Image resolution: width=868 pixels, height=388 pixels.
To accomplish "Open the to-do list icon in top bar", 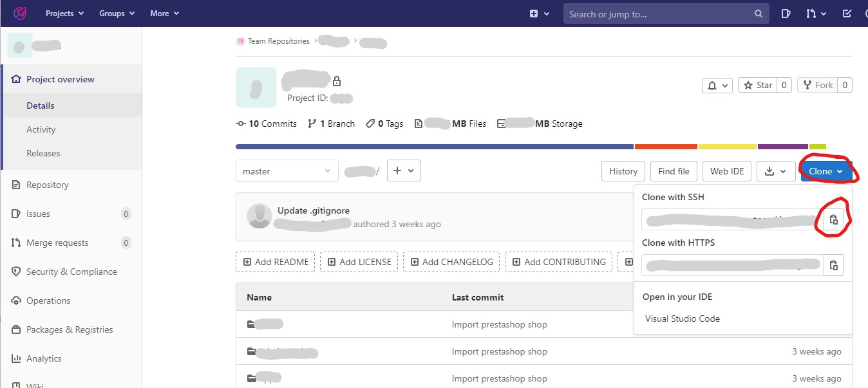I will [847, 14].
